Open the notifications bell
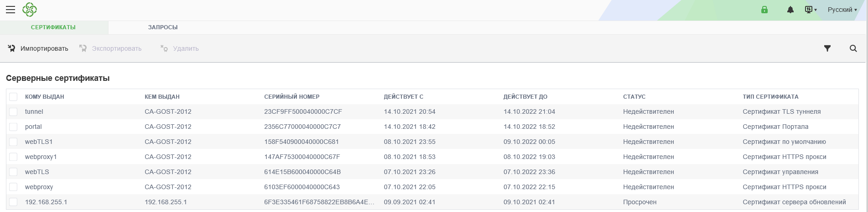The height and width of the screenshot is (212, 868). click(790, 10)
